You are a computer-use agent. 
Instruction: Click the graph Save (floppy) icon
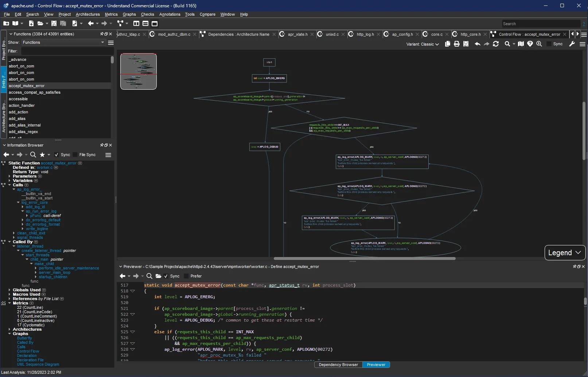point(466,44)
